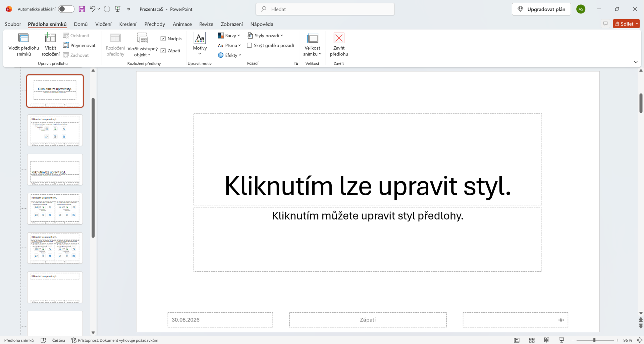Click Vložit předlohu snímků icon
This screenshot has height=344, width=644.
point(24,44)
